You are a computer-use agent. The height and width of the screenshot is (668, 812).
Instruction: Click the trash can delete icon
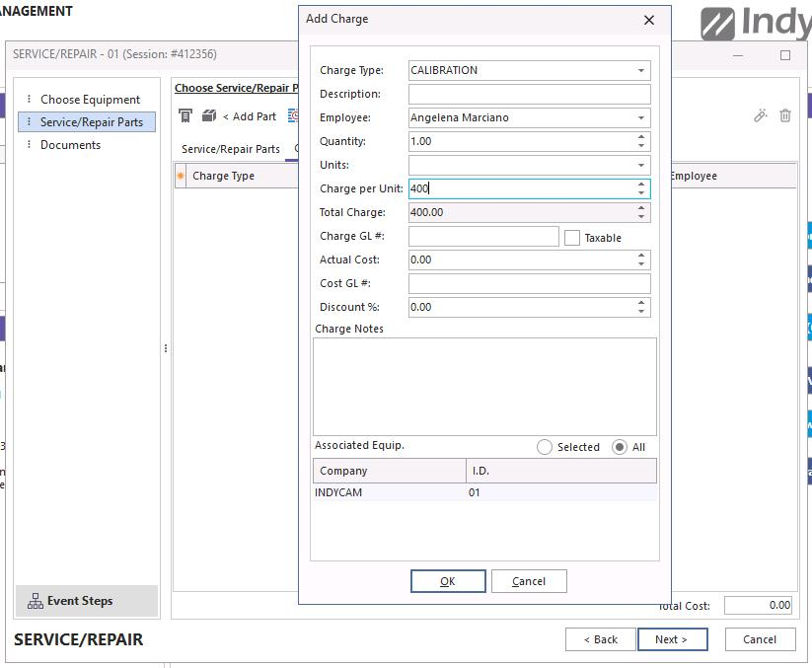(785, 115)
